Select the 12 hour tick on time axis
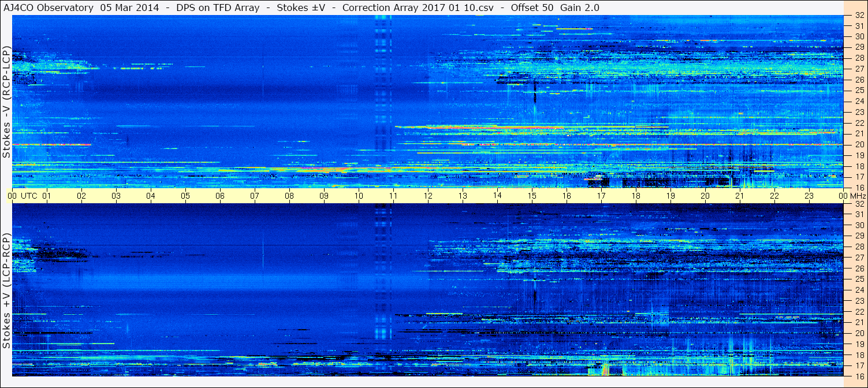 [428, 196]
